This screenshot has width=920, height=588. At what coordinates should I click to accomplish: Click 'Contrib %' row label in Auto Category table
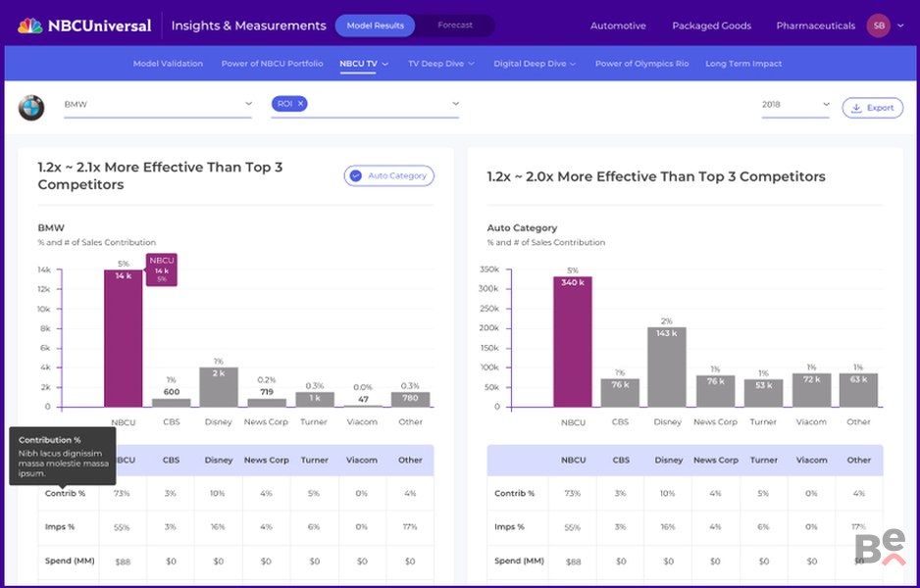pyautogui.click(x=515, y=494)
